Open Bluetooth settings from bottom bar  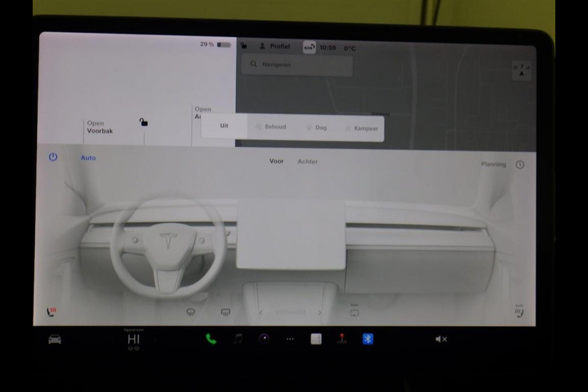(368, 338)
